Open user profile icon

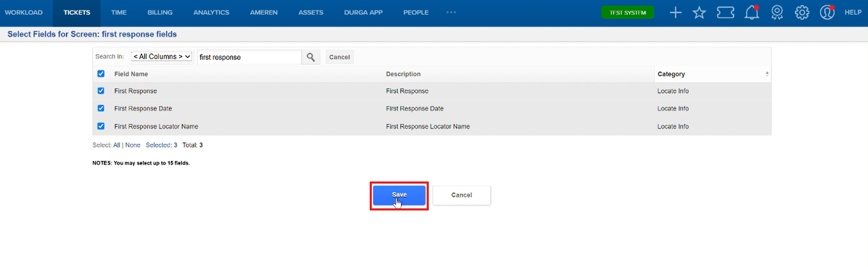[827, 13]
